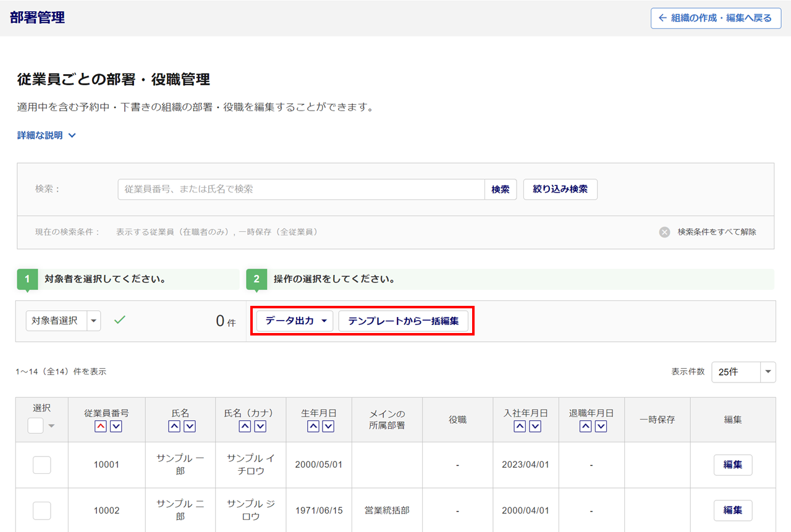Sort 入社年月日 descending arrow
The image size is (791, 532).
[x=535, y=426]
